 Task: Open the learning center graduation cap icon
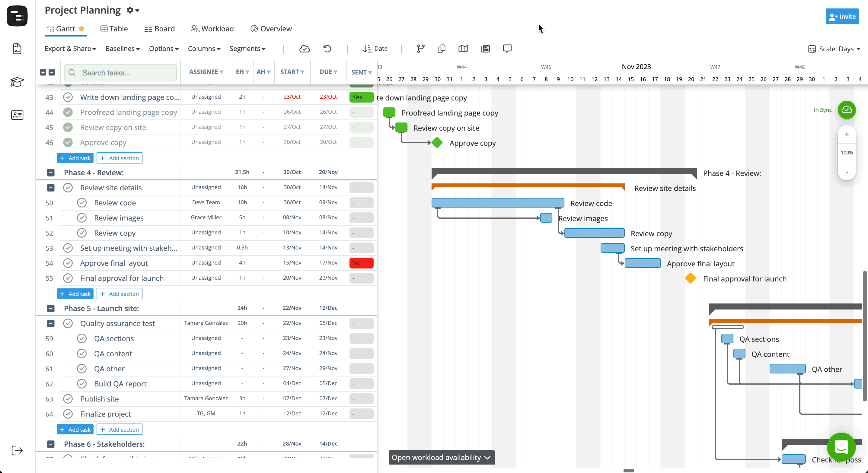17,82
